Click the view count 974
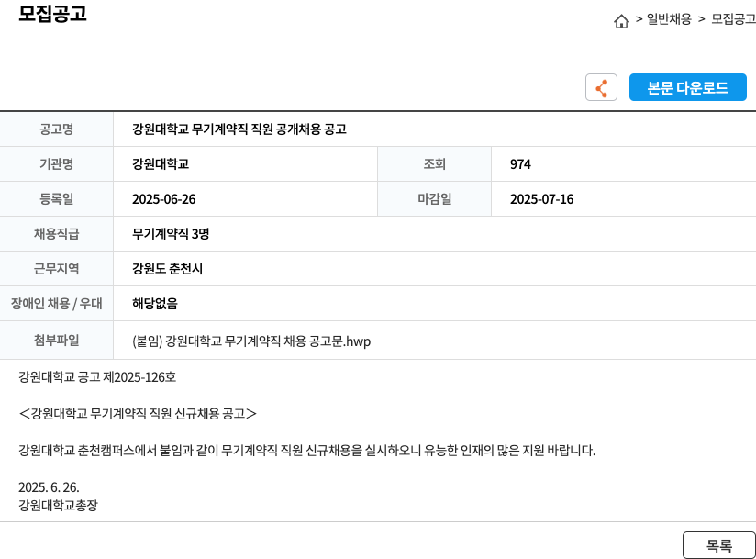The image size is (756, 559). [520, 164]
